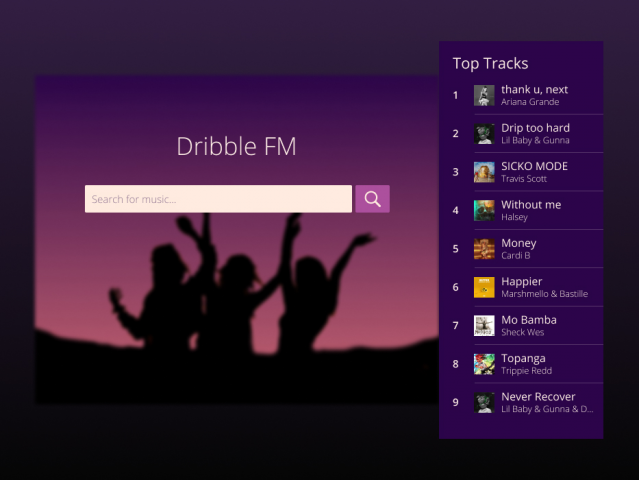Click the Top Tracks heading

(x=490, y=64)
